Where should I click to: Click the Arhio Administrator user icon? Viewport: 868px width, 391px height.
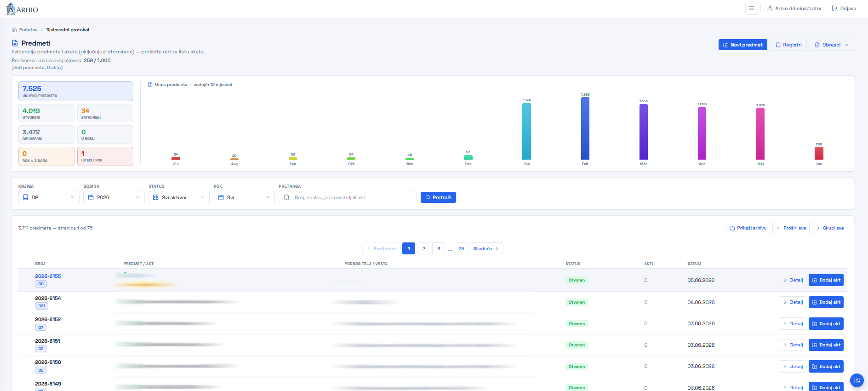[x=770, y=8]
